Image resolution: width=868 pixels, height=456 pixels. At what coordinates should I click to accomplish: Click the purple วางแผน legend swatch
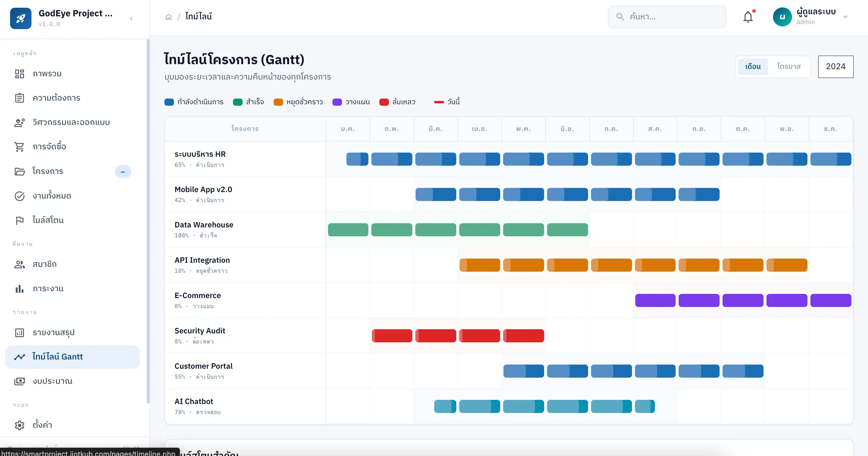337,102
